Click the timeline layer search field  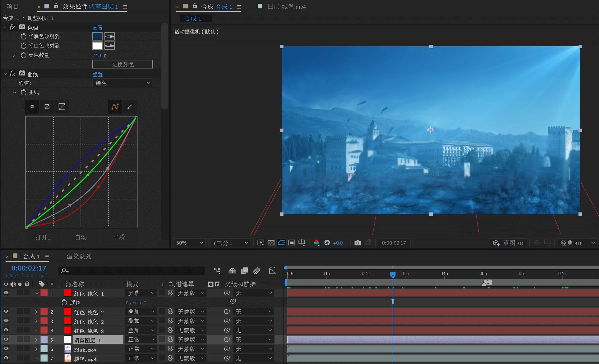coord(131,271)
